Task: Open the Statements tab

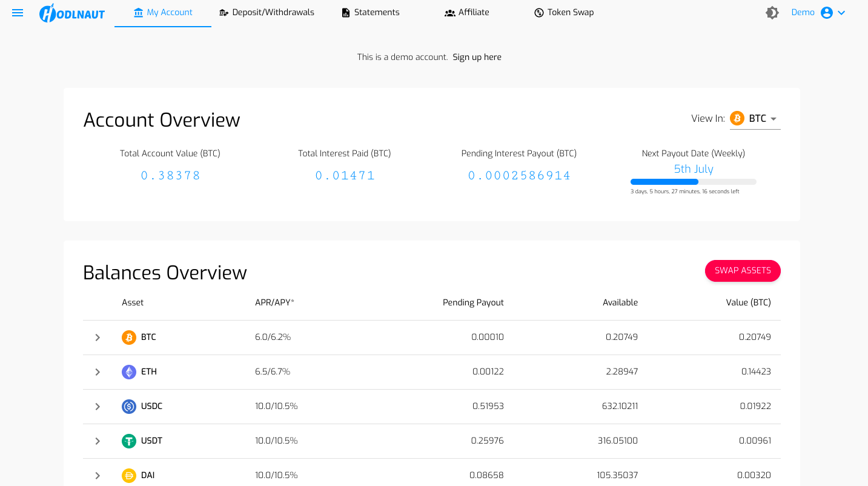Action: click(x=370, y=13)
